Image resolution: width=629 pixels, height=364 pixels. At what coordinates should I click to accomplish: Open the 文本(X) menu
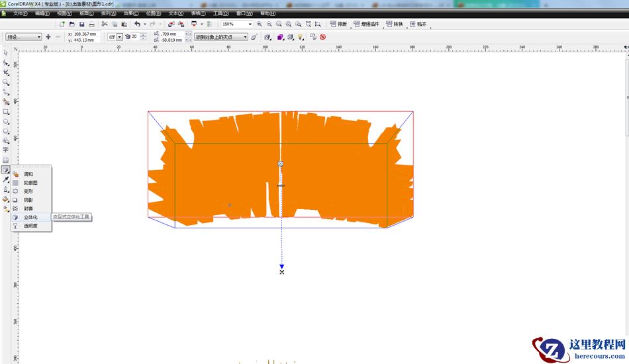pyautogui.click(x=175, y=13)
